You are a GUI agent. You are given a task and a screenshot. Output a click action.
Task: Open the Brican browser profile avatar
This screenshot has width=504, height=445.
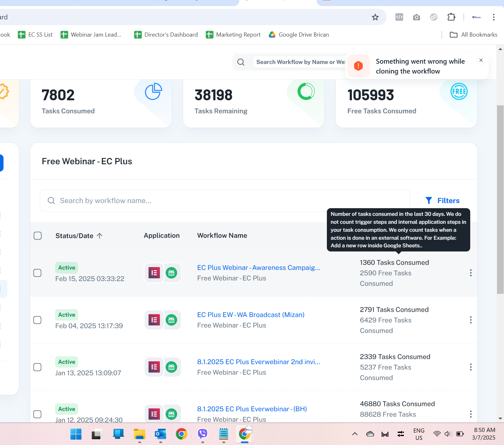[x=476, y=17]
